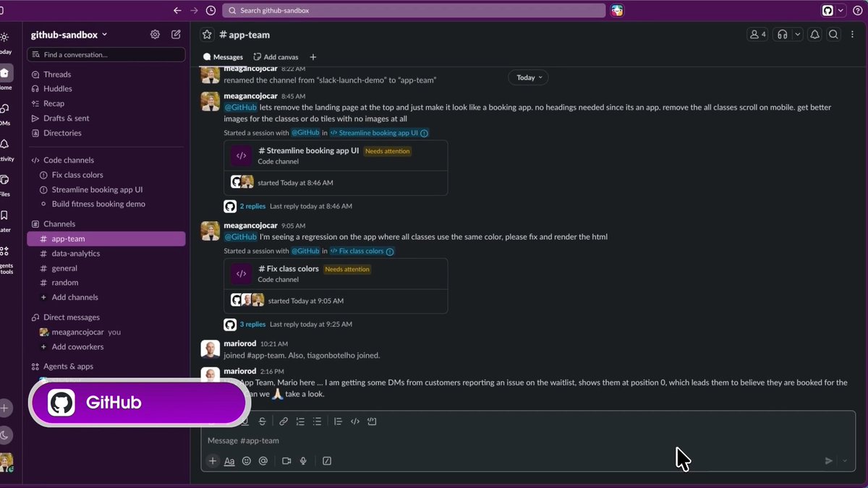Search within the app-team channel
868x488 pixels.
click(833, 34)
